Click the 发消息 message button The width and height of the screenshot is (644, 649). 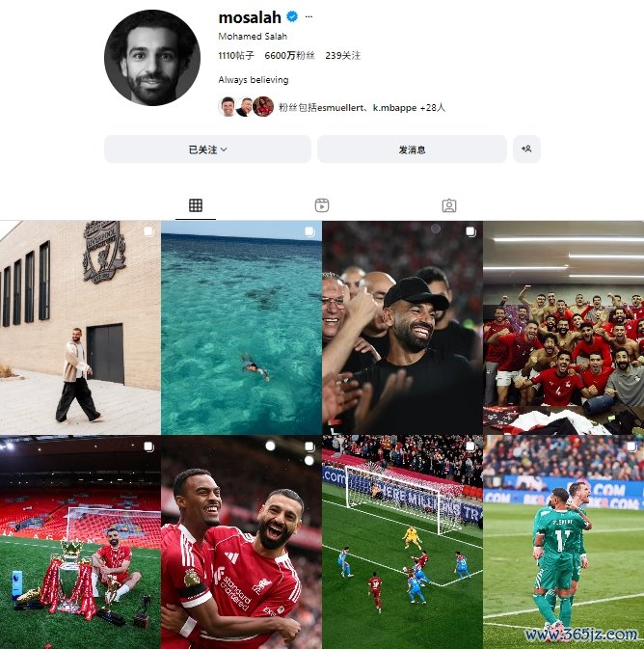(x=412, y=149)
